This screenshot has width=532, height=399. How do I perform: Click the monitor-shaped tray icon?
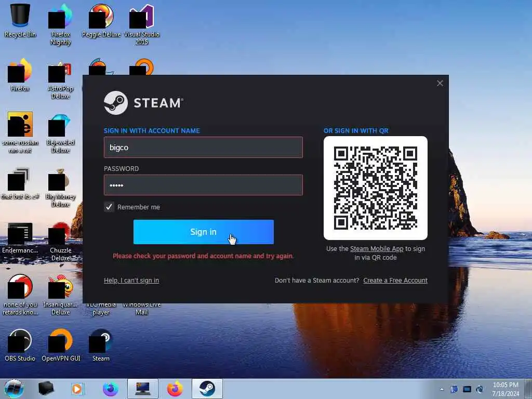pos(467,389)
